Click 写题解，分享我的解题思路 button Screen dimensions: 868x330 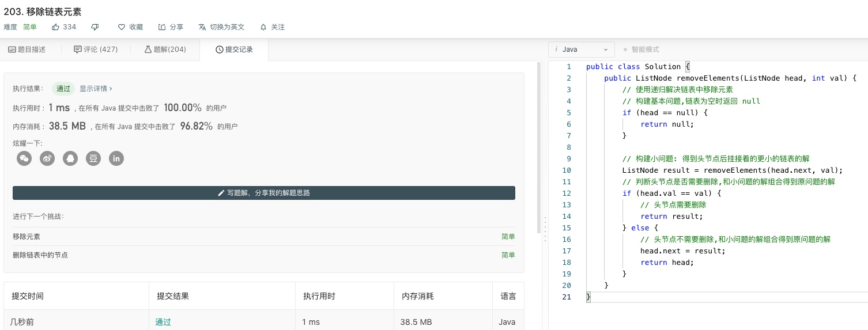click(x=264, y=193)
